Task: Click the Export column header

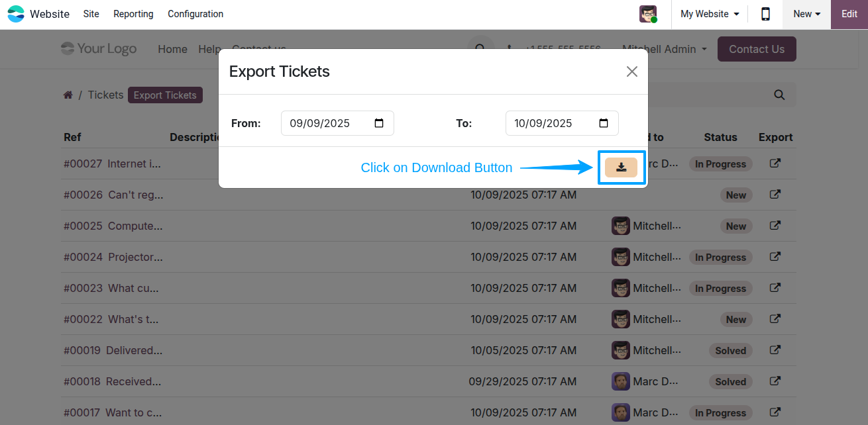Action: [x=775, y=137]
